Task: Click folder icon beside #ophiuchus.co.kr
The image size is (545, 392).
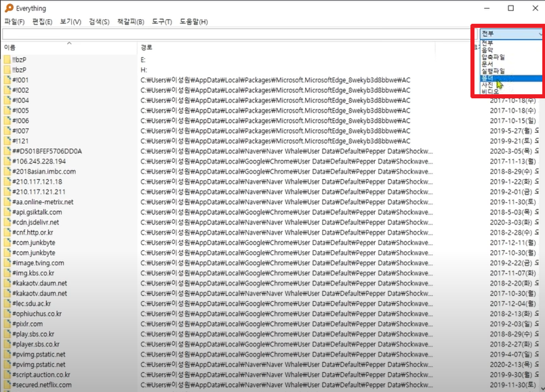Action: [x=7, y=314]
